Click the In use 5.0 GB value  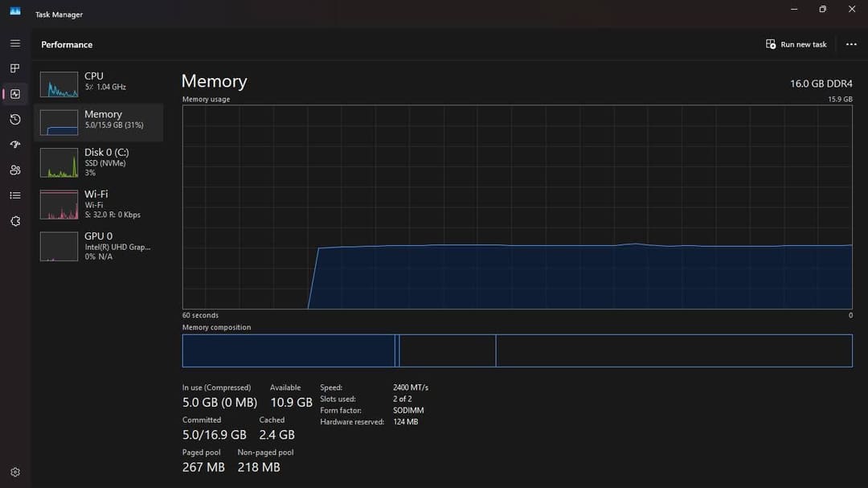click(219, 402)
